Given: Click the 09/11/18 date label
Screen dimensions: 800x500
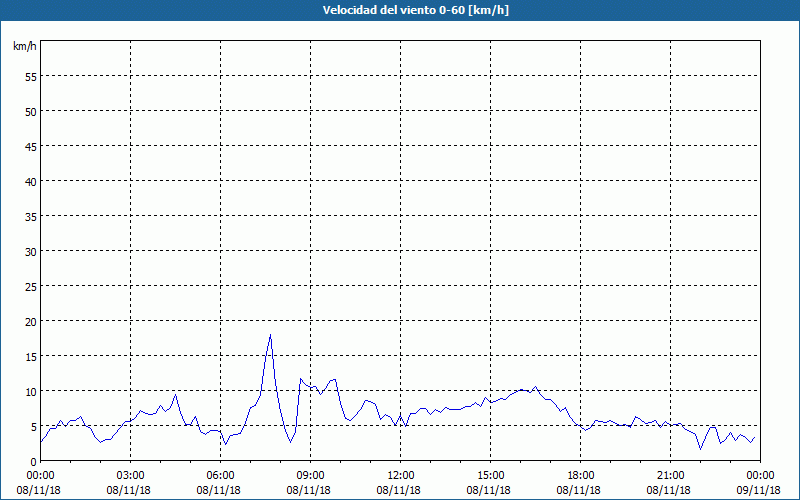Looking at the screenshot, I should 759,490.
